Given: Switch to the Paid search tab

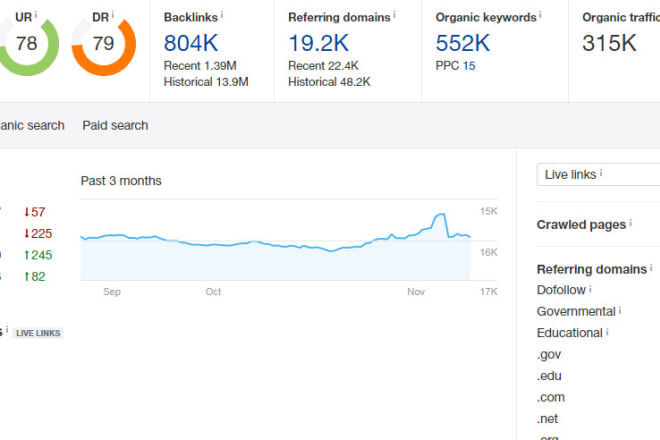Looking at the screenshot, I should point(115,125).
